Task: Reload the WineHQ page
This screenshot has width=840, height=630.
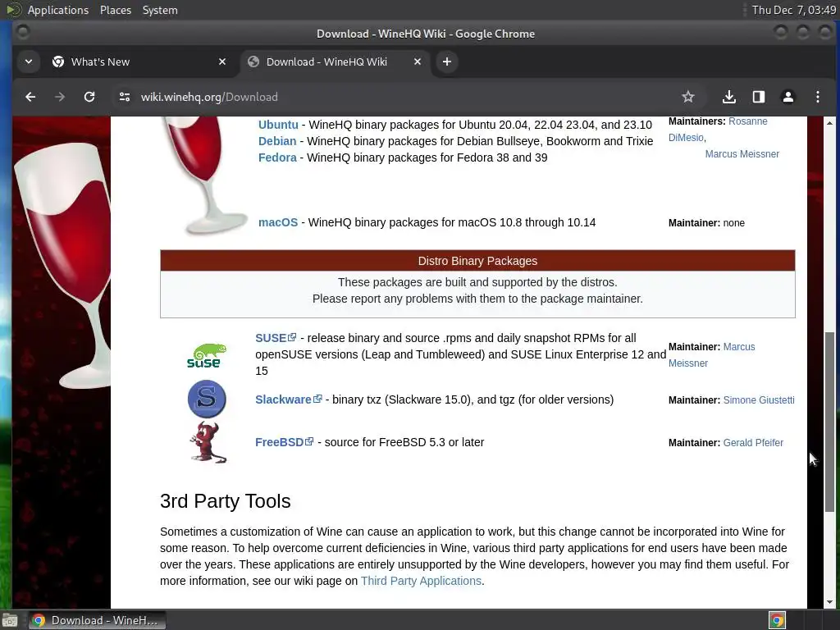Action: point(89,97)
